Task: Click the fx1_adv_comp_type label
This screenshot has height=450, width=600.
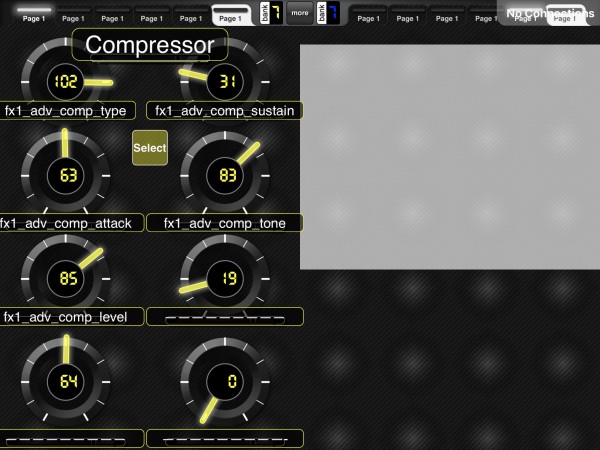Action: coord(66,111)
